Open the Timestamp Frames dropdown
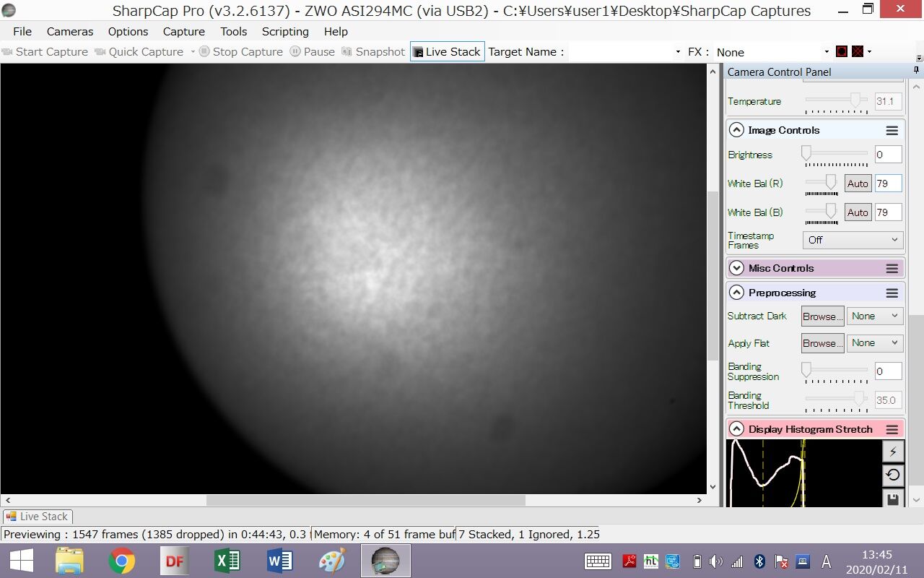 click(853, 240)
